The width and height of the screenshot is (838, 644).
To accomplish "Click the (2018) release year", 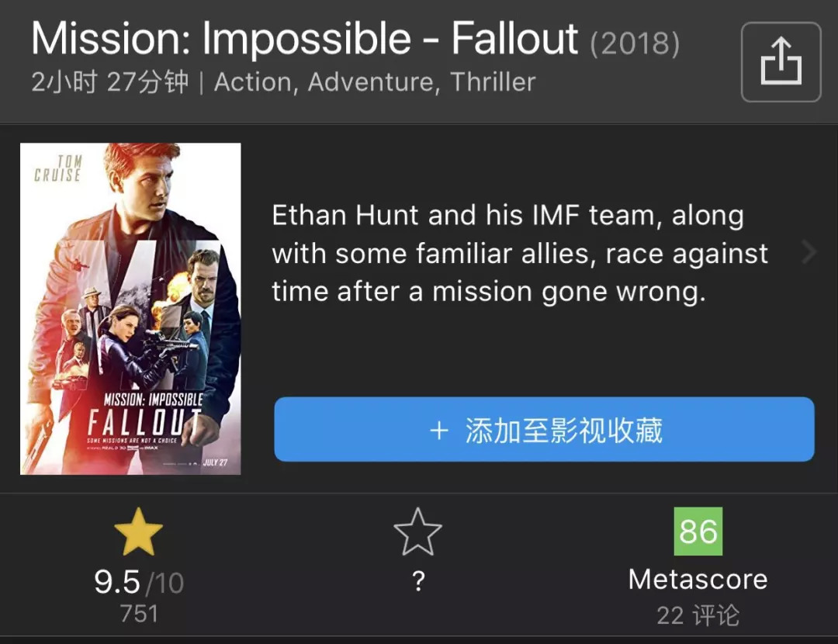I will pos(635,44).
